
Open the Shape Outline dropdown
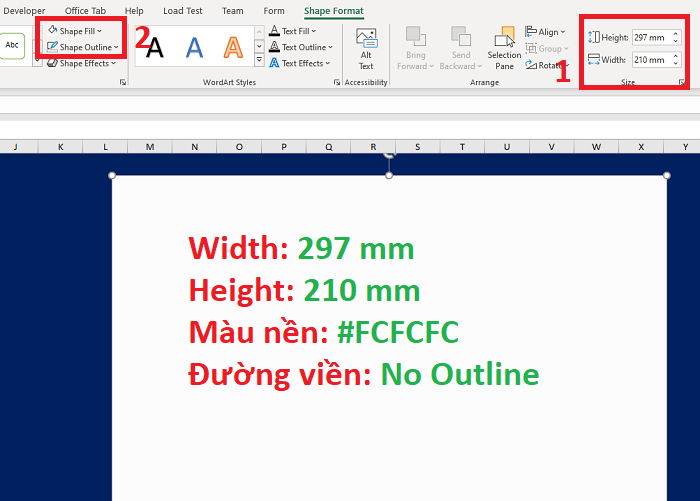click(83, 47)
